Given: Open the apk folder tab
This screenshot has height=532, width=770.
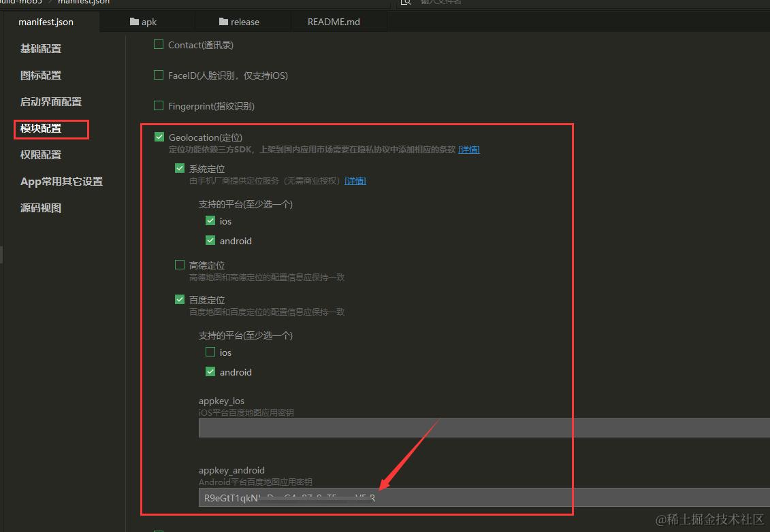Looking at the screenshot, I should point(144,22).
